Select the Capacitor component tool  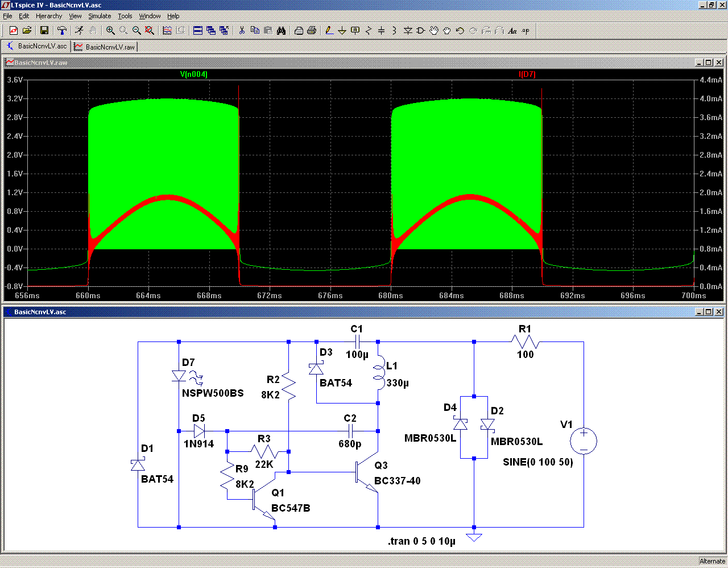381,30
